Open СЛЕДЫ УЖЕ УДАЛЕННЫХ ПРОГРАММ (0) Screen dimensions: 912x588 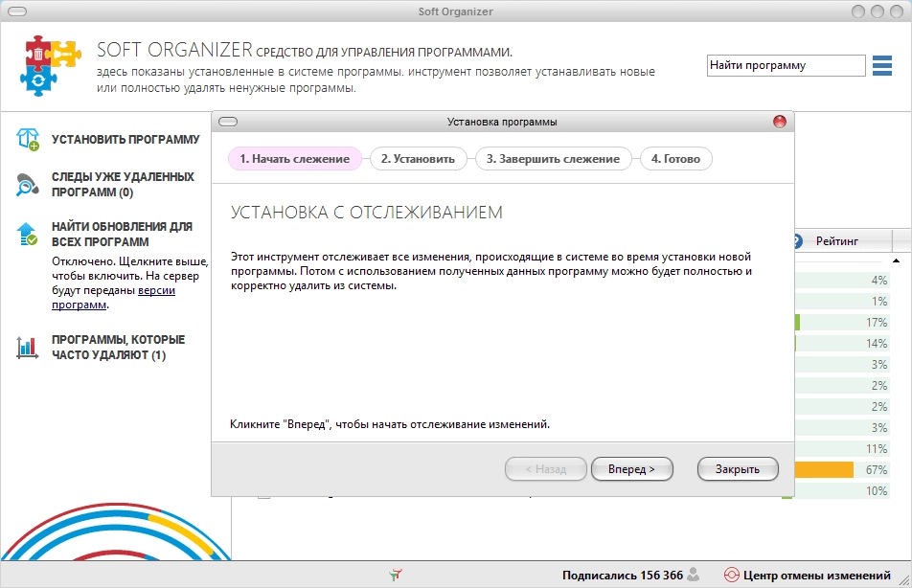point(123,185)
